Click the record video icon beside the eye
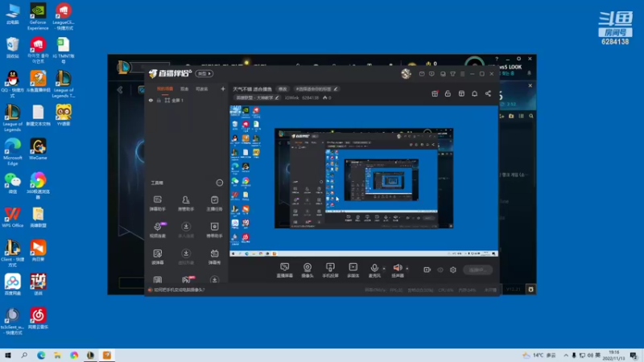The width and height of the screenshot is (644, 362). pos(427,269)
